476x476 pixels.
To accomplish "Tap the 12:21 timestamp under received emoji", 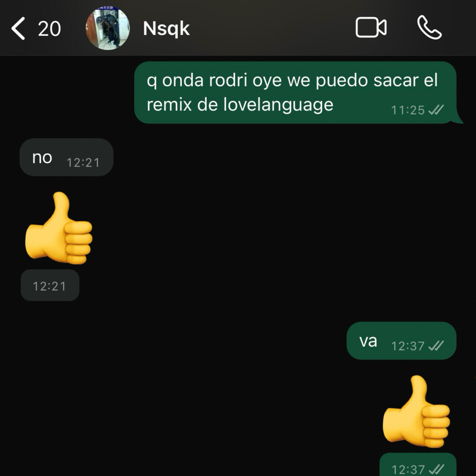I will click(x=50, y=286).
